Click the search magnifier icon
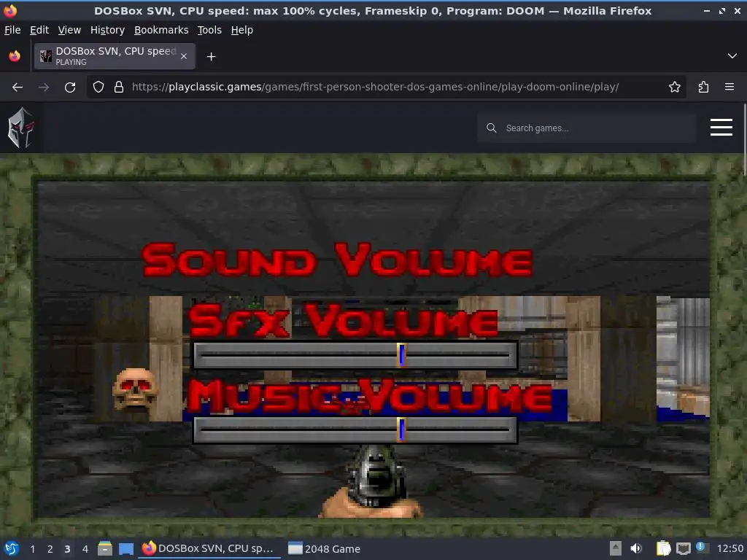Image resolution: width=747 pixels, height=560 pixels. pyautogui.click(x=491, y=128)
